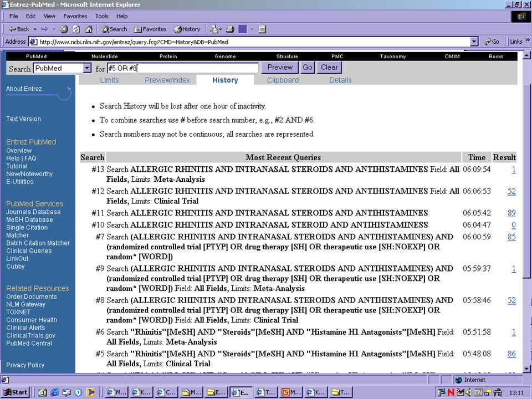Click the printer icon in the system tray
Image resolution: width=532 pixels, height=399 pixels.
[x=498, y=392]
